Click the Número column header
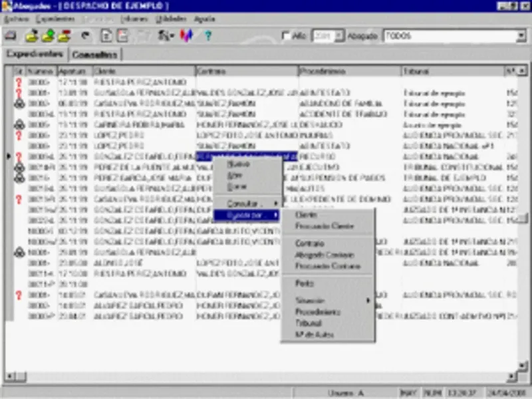The image size is (532, 399). pos(41,71)
